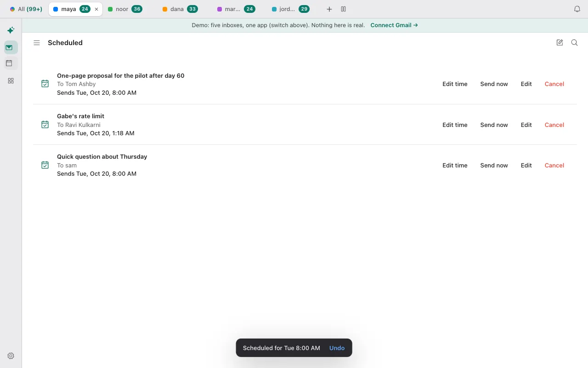The image size is (588, 368).
Task: Send Gabe's rate limit now
Action: click(x=494, y=125)
